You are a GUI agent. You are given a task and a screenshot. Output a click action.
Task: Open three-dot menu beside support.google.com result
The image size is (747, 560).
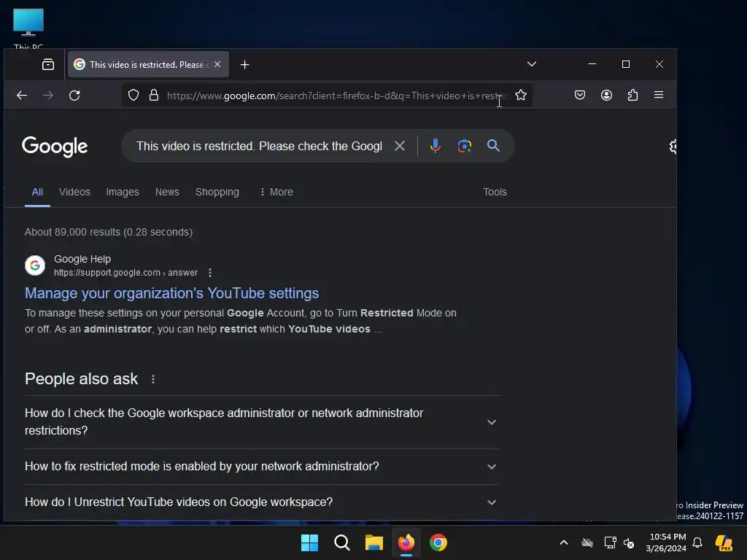tap(210, 273)
